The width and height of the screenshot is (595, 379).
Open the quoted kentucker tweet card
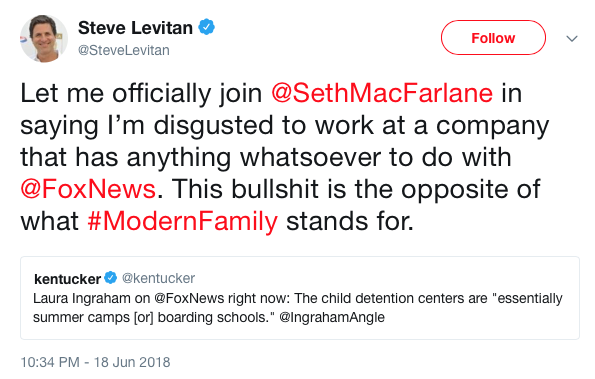point(300,298)
